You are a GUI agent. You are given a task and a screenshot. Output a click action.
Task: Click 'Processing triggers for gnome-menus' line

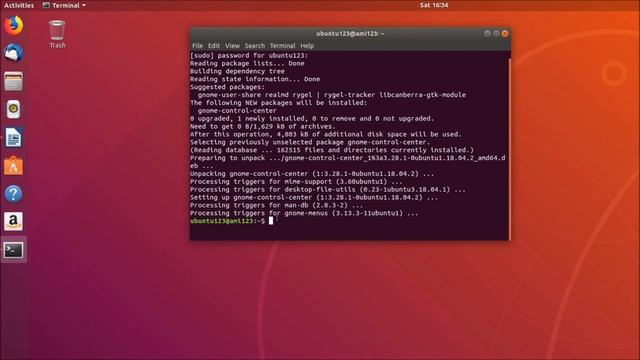[x=304, y=213]
